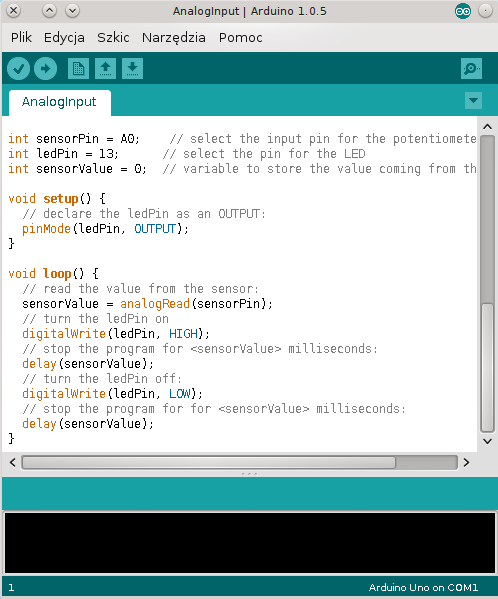Open the Edycja menu

(x=64, y=37)
